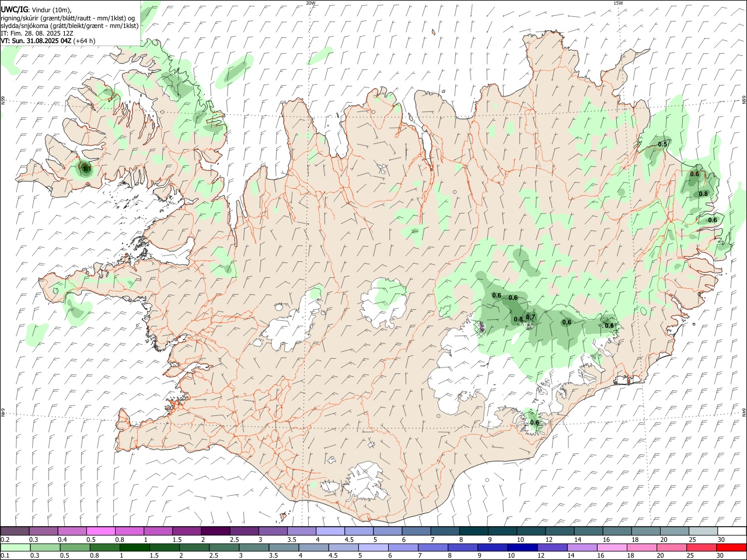Click the 20W longitude label
Image resolution: width=747 pixels, height=560 pixels.
point(311,3)
